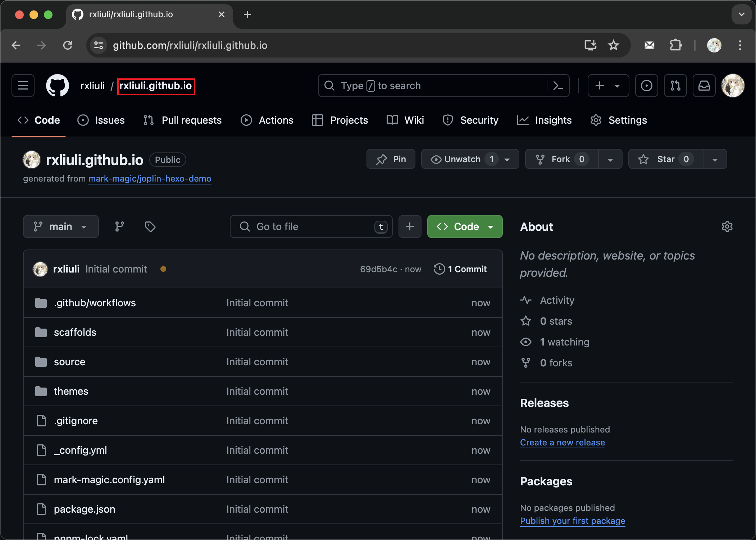The image size is (756, 540).
Task: Click the GitHub Octocat logo
Action: [x=58, y=86]
